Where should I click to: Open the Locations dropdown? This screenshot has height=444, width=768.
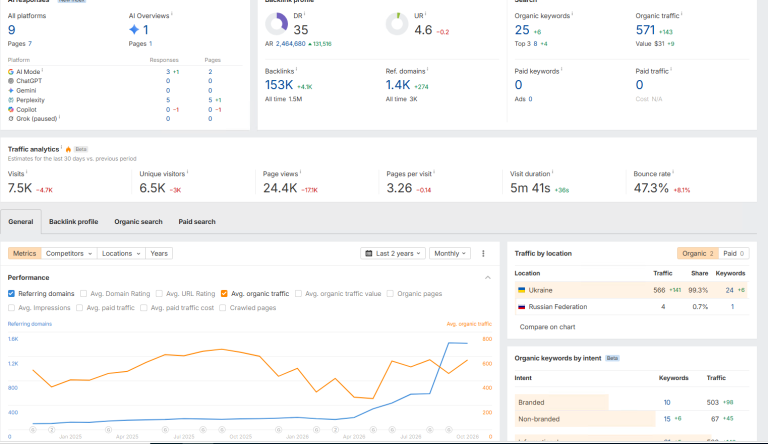pyautogui.click(x=121, y=253)
